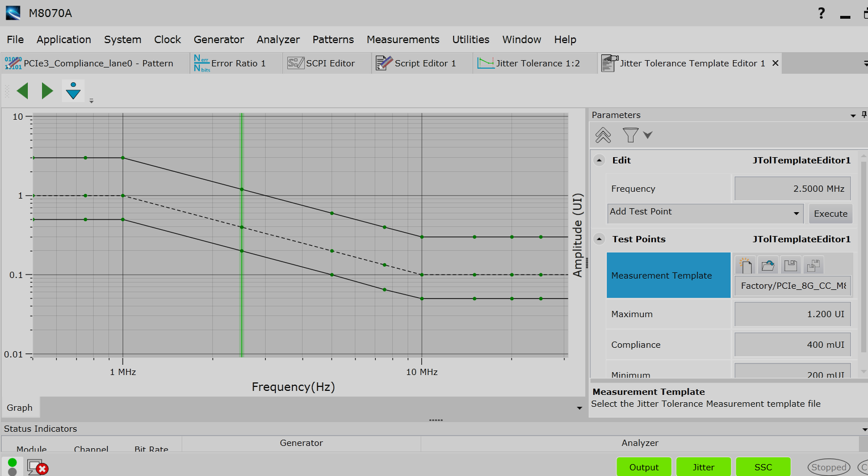Image resolution: width=868 pixels, height=476 pixels.
Task: Click the collapse-all chevron in Parameters panel
Action: tap(602, 135)
